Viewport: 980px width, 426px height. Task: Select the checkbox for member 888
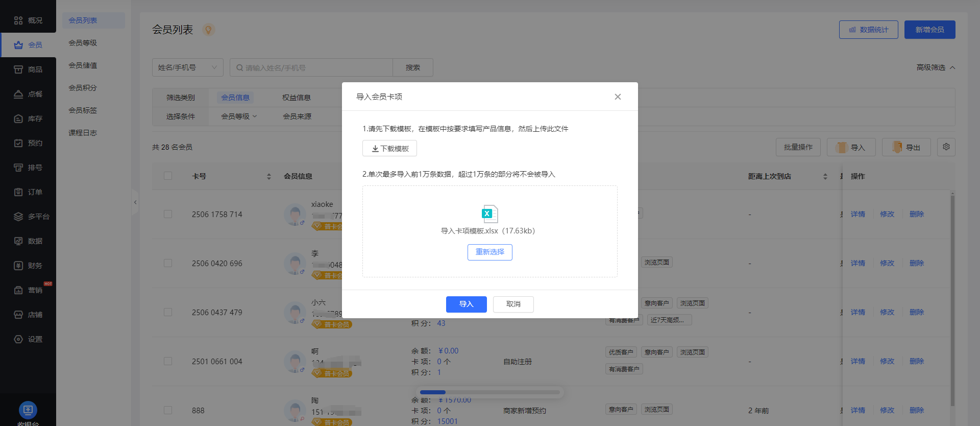[168, 410]
